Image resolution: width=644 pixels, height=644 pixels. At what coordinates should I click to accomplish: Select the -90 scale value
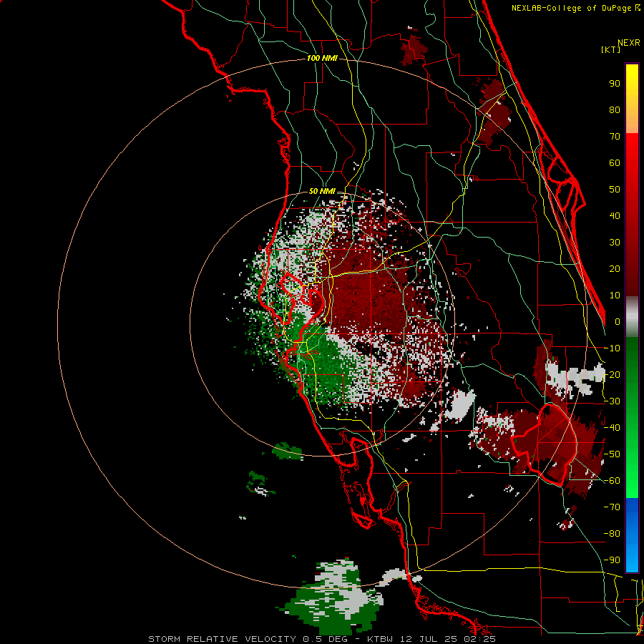coord(613,560)
